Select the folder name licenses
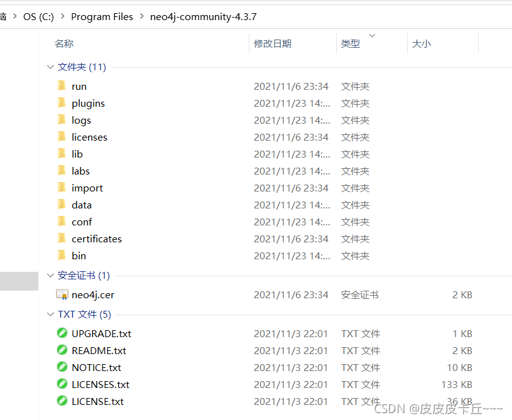The width and height of the screenshot is (512, 420). 89,137
